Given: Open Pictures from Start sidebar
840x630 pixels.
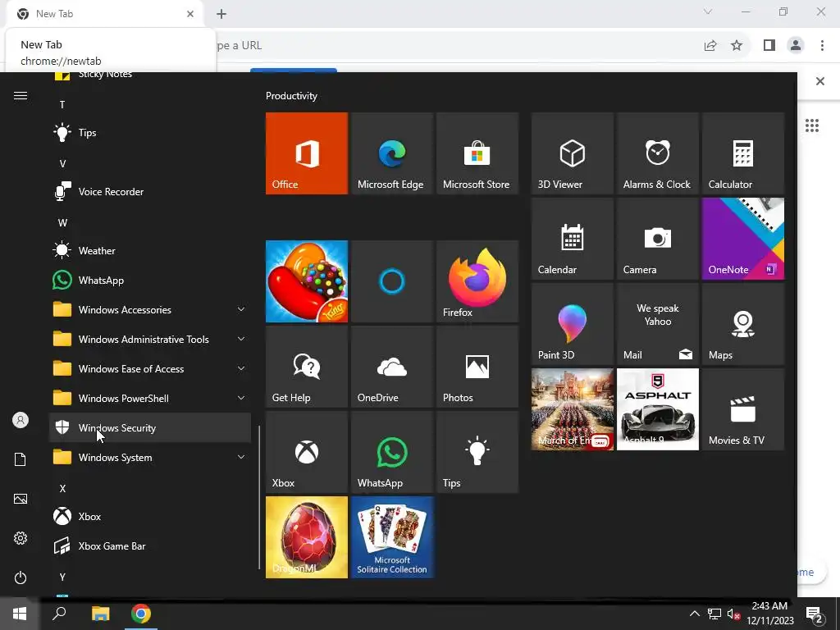Looking at the screenshot, I should tap(21, 499).
